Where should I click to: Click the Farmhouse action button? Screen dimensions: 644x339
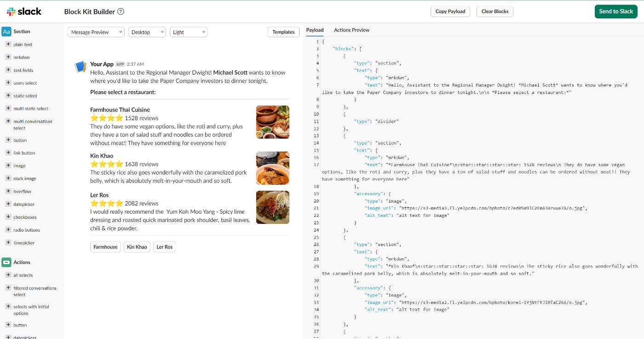[x=105, y=247]
